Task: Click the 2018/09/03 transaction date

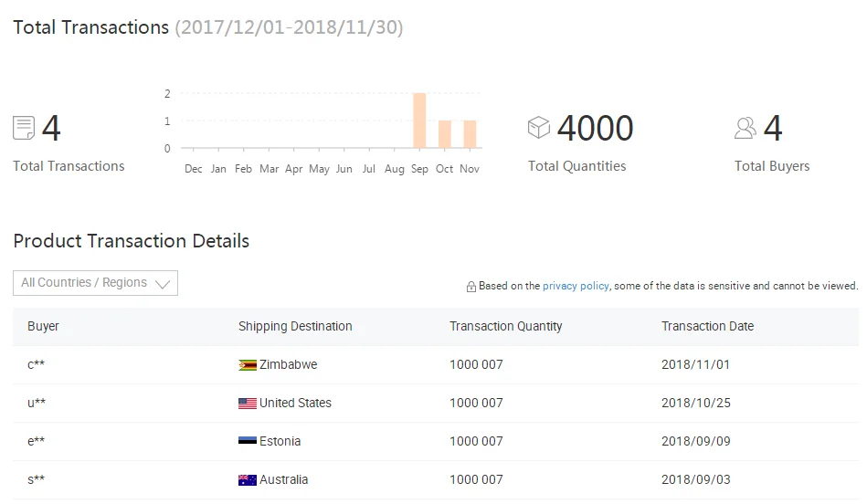Action: point(695,479)
